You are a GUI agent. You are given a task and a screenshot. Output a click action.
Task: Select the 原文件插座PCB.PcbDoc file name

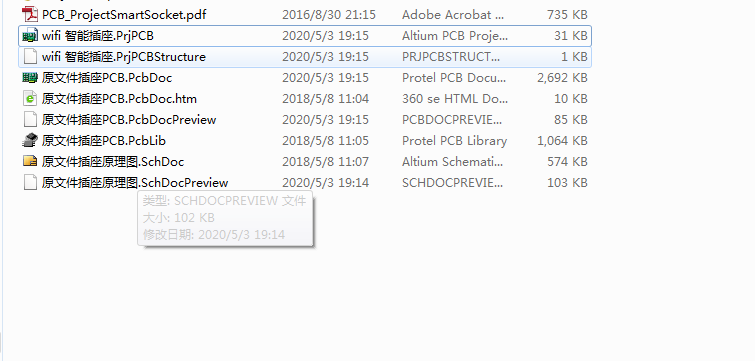pos(107,77)
